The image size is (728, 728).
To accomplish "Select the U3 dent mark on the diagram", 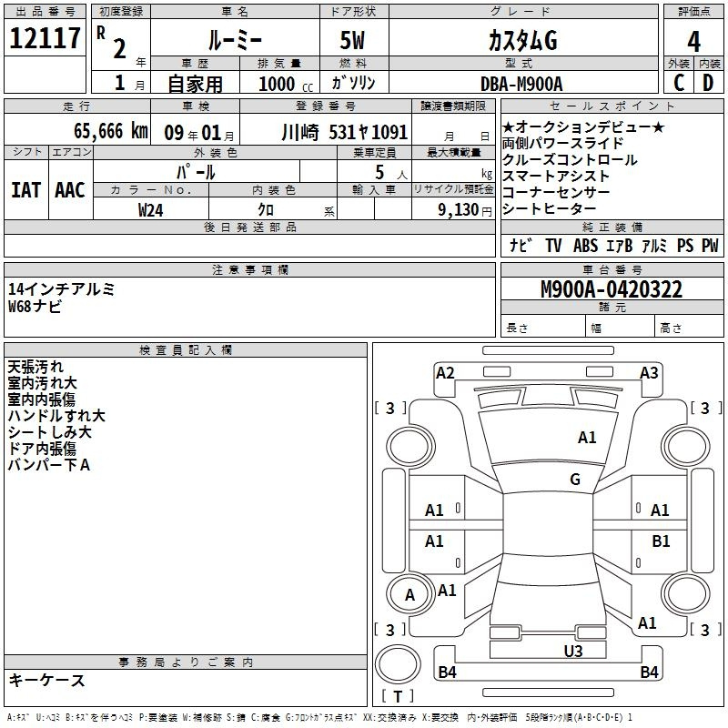I will (x=573, y=652).
